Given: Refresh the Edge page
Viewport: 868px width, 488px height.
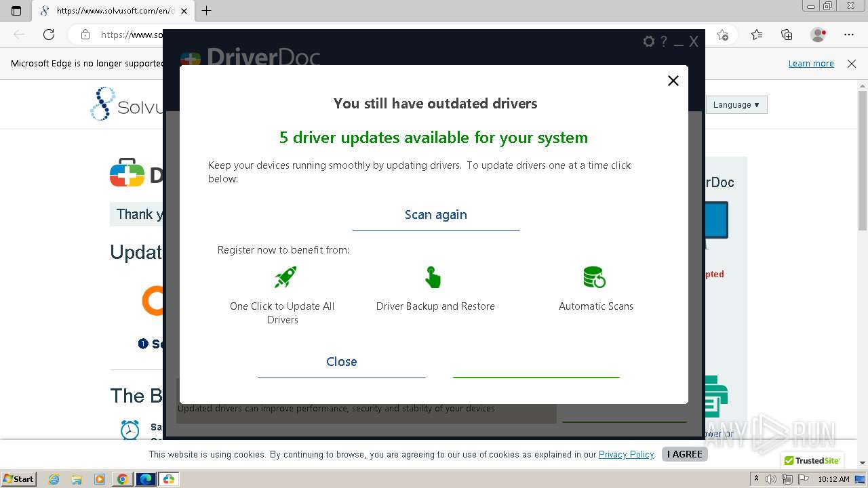Looking at the screenshot, I should (x=49, y=35).
